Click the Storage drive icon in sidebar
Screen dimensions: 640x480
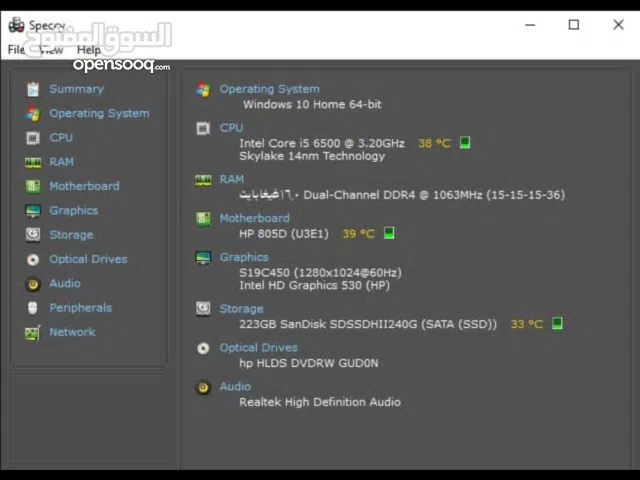point(33,235)
